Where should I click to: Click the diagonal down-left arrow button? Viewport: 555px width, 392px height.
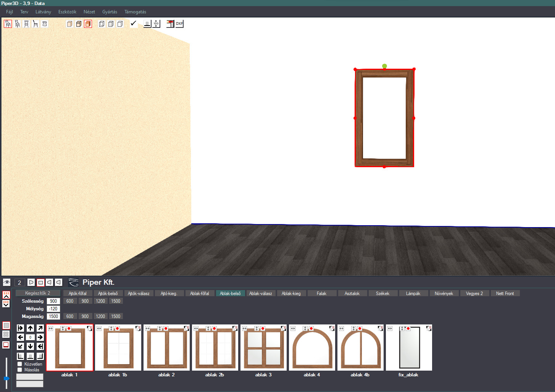coord(21,346)
